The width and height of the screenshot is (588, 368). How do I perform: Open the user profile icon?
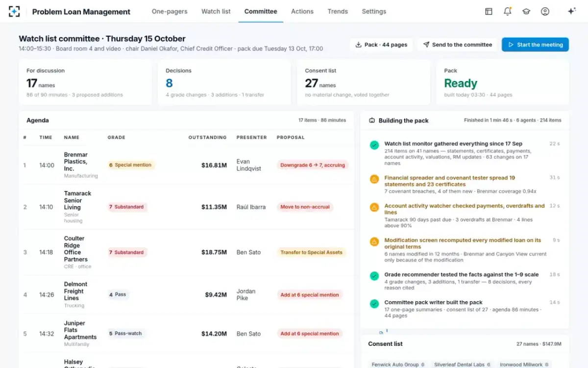tap(545, 11)
